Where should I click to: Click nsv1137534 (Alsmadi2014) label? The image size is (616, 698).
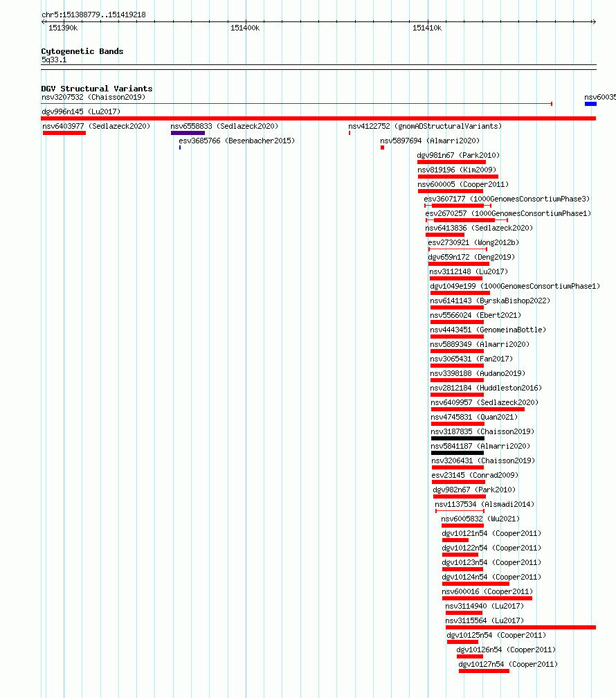tap(484, 504)
